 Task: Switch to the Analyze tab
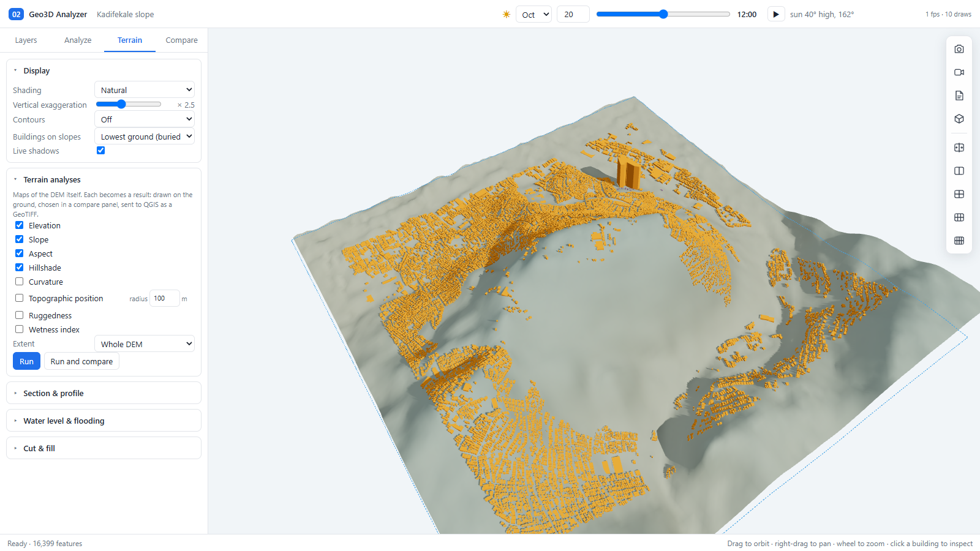click(x=78, y=40)
